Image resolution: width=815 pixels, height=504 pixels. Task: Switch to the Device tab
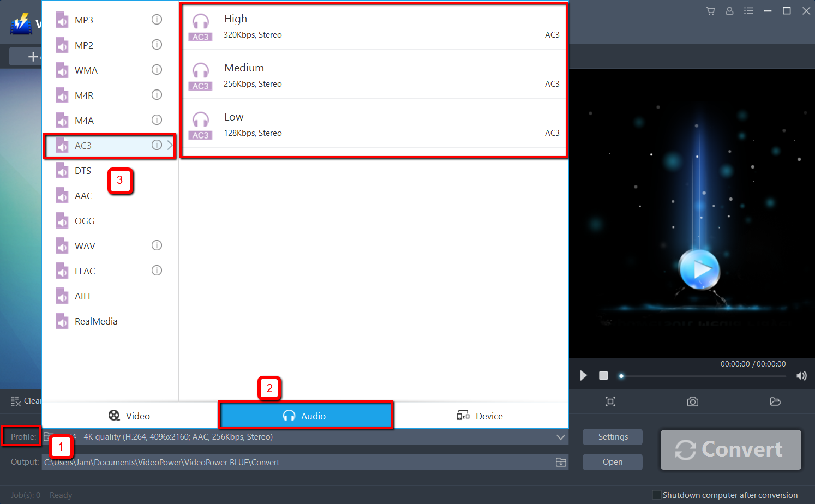[480, 415]
